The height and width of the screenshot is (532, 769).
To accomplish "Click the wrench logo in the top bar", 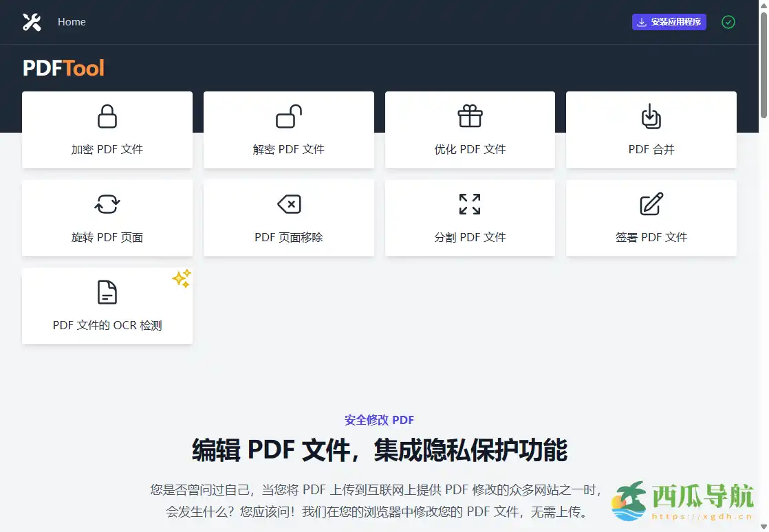I will point(32,21).
